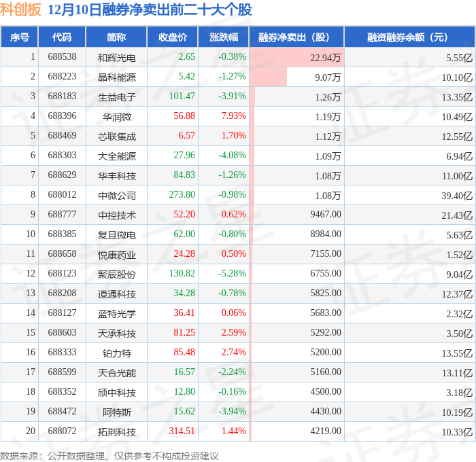Select stock name 聚辰股份
This screenshot has height=462, width=476.
coord(116,274)
